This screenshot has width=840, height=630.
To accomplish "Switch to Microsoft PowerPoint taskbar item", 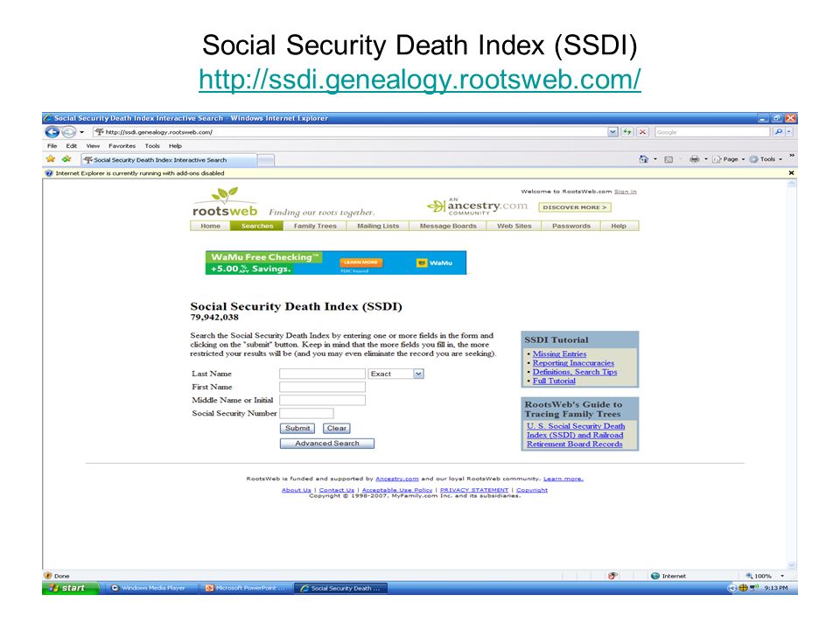I will click(246, 588).
